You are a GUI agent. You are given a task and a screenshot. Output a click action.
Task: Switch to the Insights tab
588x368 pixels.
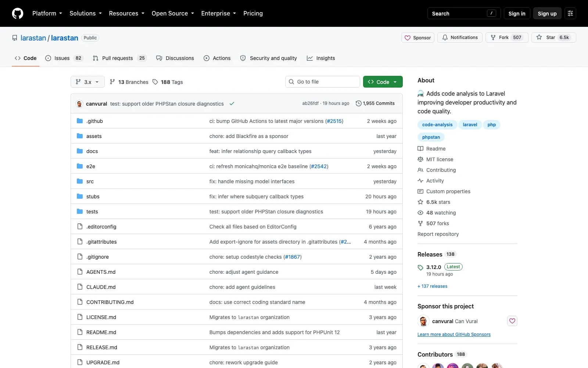(321, 58)
